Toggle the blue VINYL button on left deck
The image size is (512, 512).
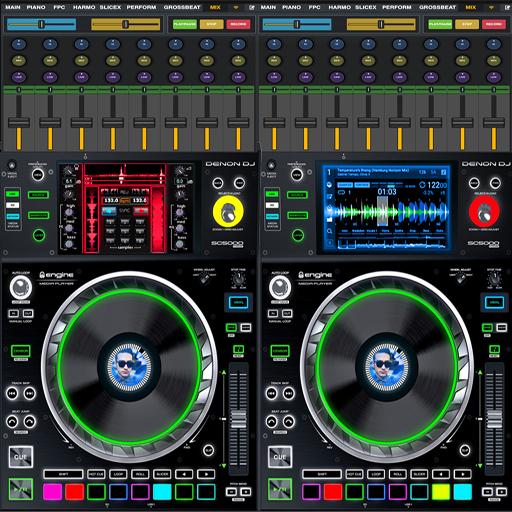tap(239, 302)
